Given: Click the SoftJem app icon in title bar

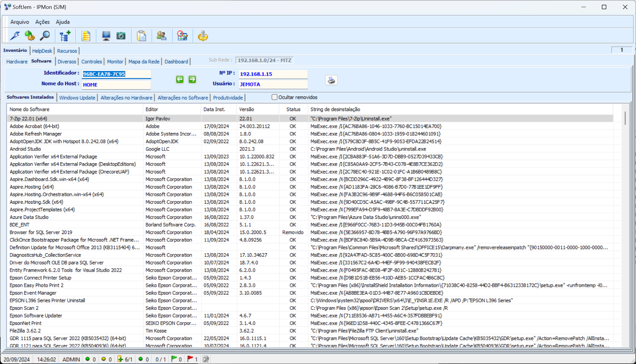Looking at the screenshot, I should (7, 7).
